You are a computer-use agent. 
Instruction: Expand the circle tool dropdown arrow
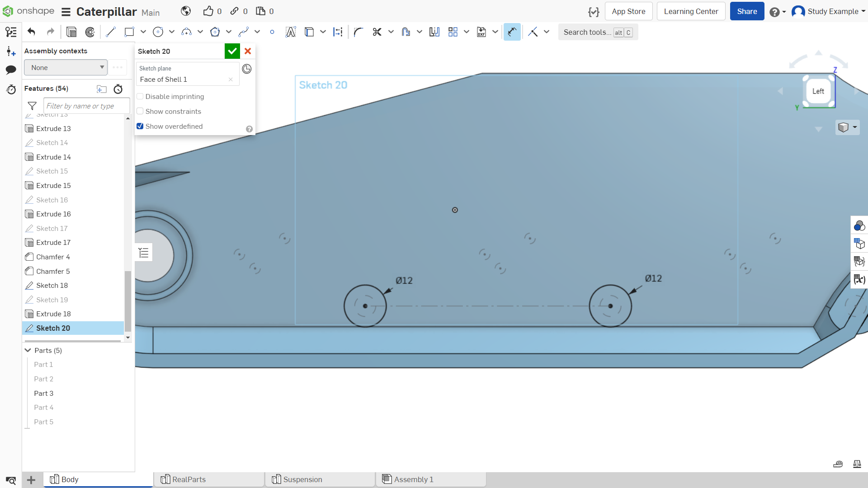[x=172, y=32]
